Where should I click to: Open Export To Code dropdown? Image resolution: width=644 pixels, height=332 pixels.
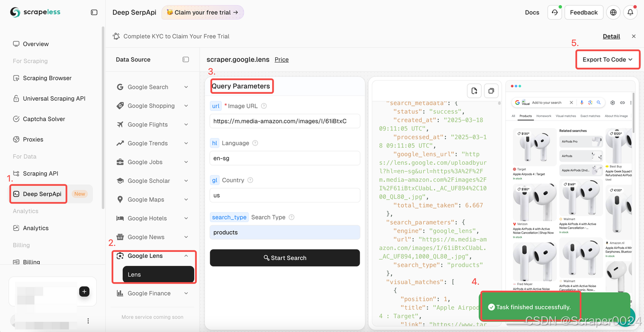(x=607, y=59)
